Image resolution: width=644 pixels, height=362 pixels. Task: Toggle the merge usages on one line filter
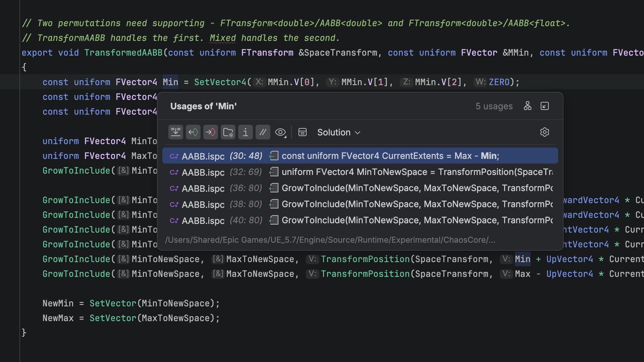tap(176, 132)
